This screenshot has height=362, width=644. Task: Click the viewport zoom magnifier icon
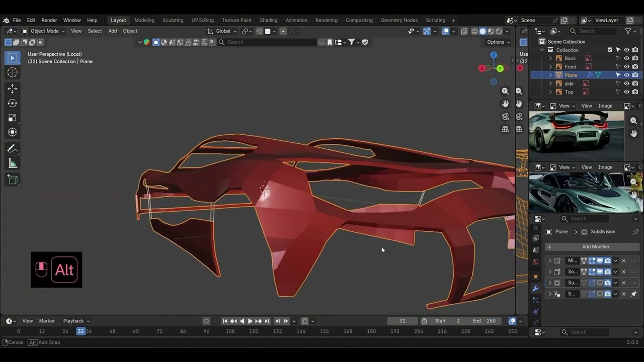pyautogui.click(x=505, y=91)
